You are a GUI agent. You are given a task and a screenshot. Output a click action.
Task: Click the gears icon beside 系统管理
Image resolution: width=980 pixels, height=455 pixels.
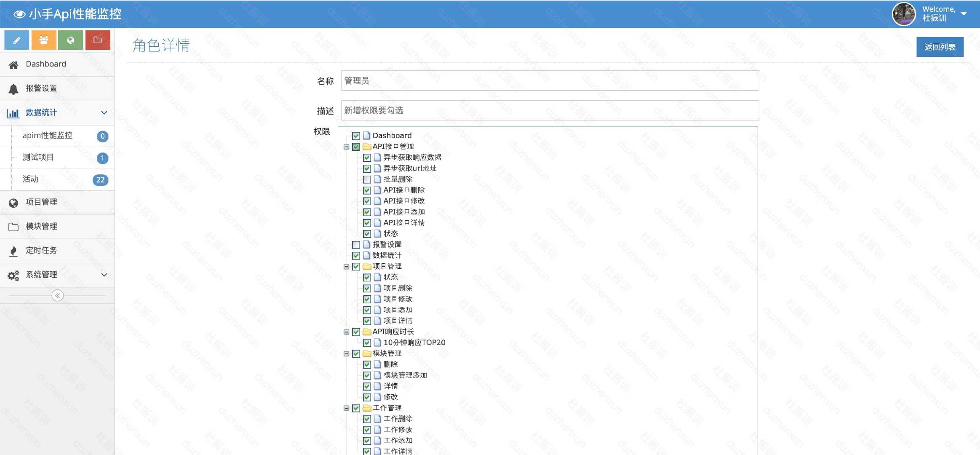(x=13, y=276)
